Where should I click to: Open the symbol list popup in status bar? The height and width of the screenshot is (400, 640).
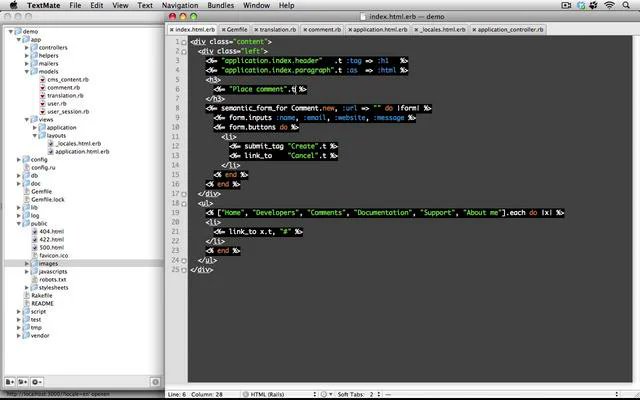(x=502, y=394)
